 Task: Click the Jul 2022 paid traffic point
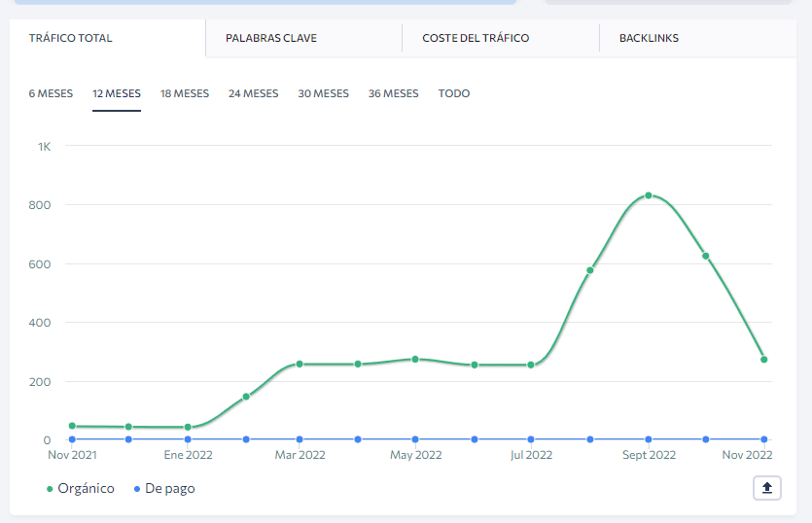531,439
